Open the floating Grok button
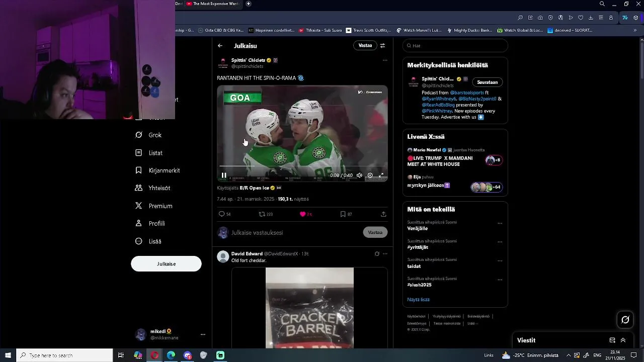 pyautogui.click(x=625, y=320)
